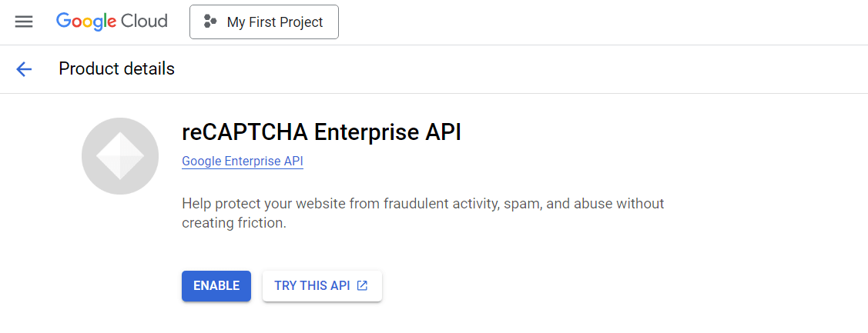Go back using the left arrow
868x333 pixels.
(24, 69)
